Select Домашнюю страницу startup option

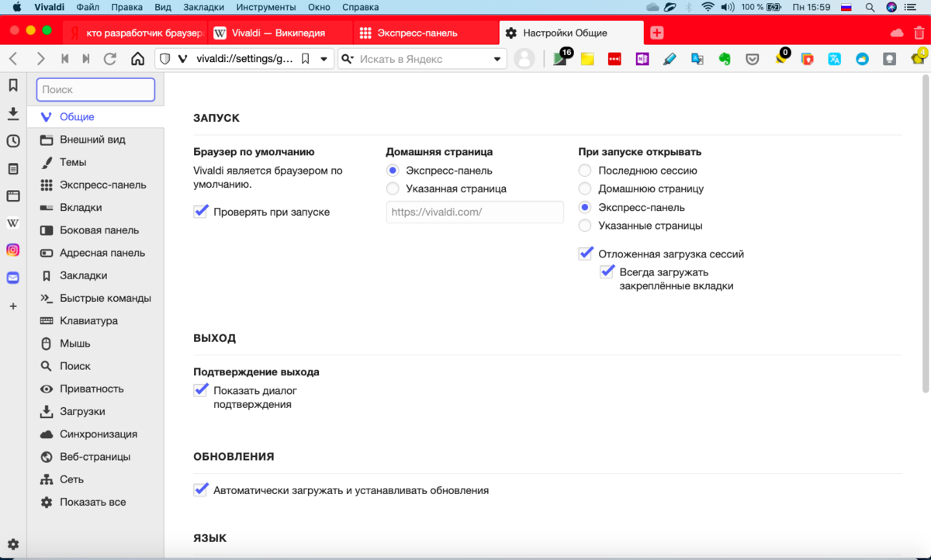(585, 188)
